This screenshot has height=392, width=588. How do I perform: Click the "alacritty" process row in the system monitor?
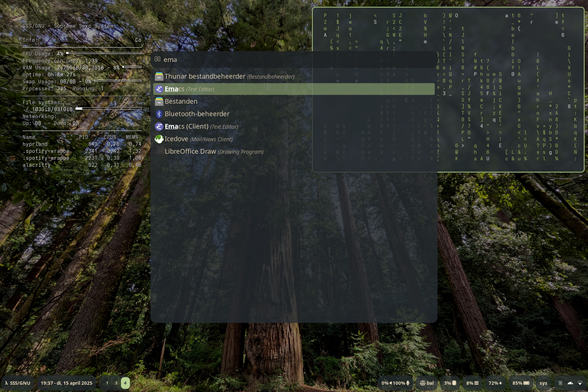click(x=82, y=165)
